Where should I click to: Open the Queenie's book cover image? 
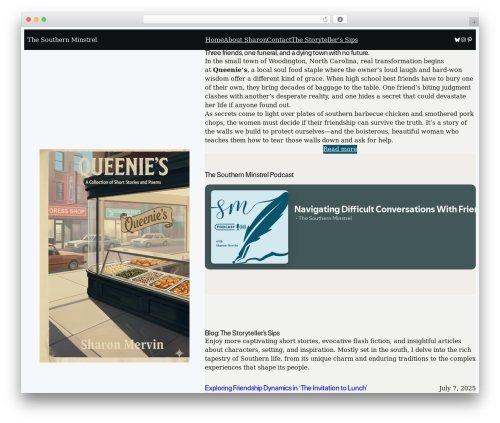click(x=115, y=256)
